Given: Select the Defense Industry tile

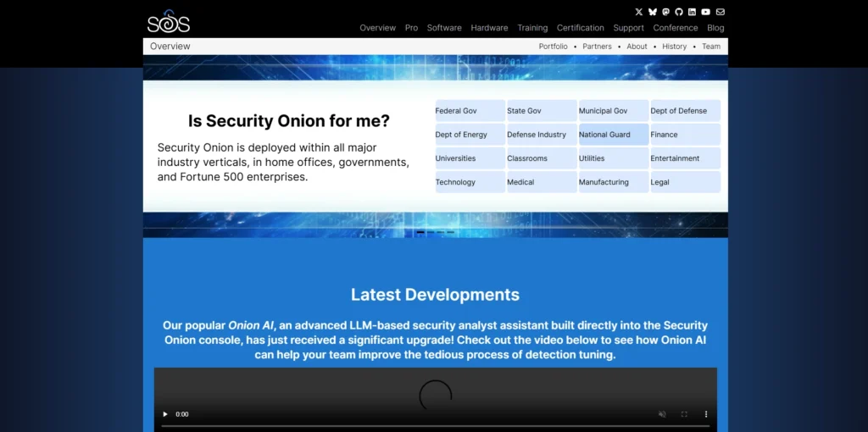Looking at the screenshot, I should point(542,135).
